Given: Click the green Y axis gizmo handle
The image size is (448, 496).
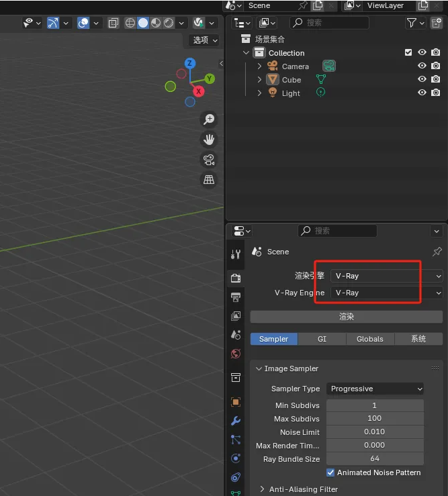Looking at the screenshot, I should 210,79.
